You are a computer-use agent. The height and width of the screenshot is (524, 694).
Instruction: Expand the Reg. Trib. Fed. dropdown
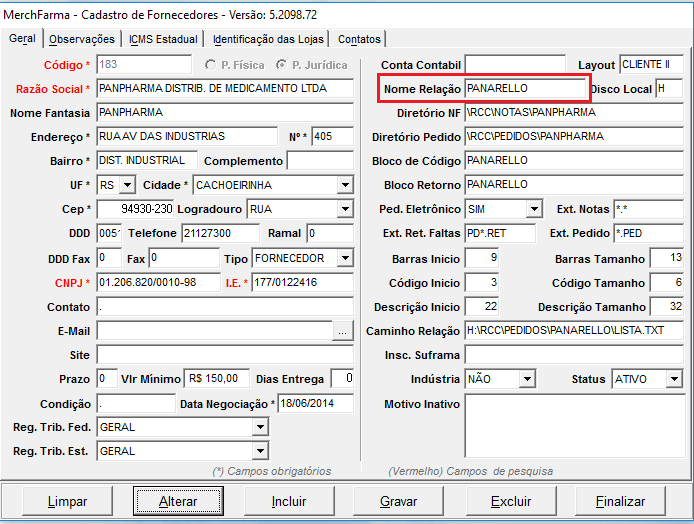coord(260,428)
